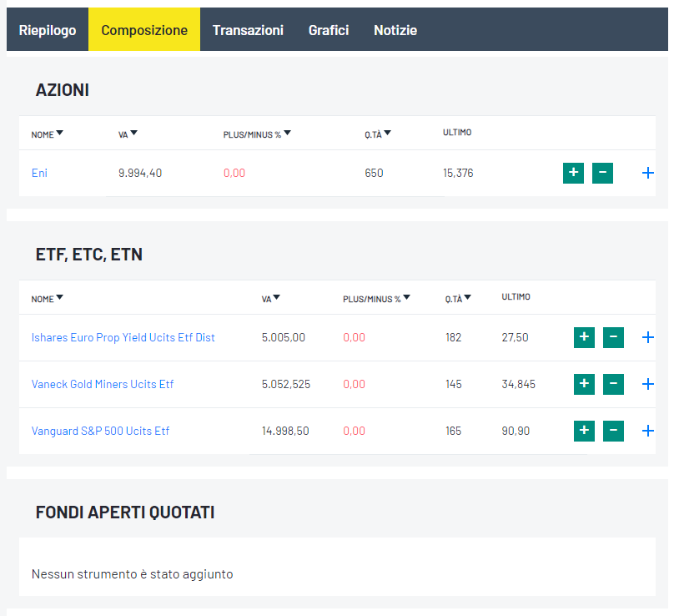This screenshot has height=616, width=674.
Task: Sort Azioni table by Q.TÀ
Action: [377, 134]
